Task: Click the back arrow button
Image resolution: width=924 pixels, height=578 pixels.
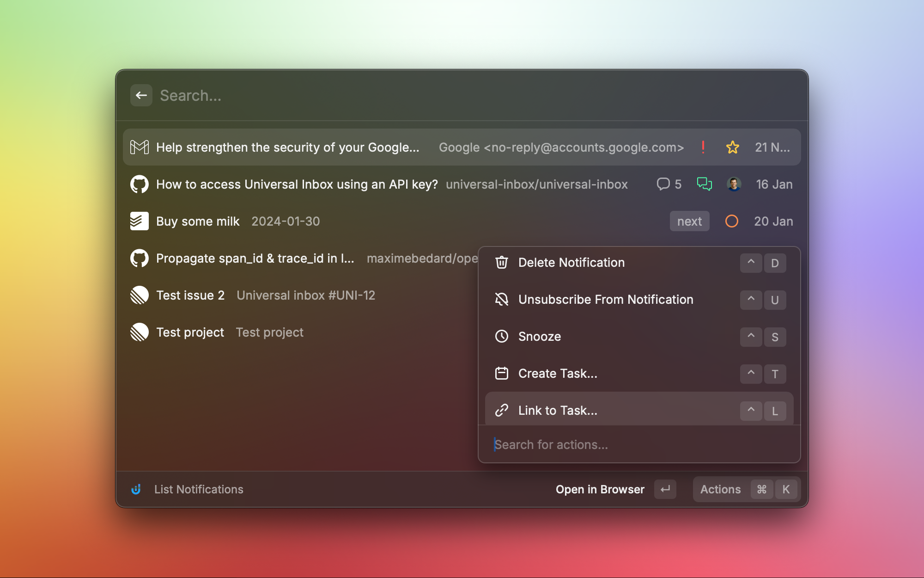Action: (x=141, y=95)
